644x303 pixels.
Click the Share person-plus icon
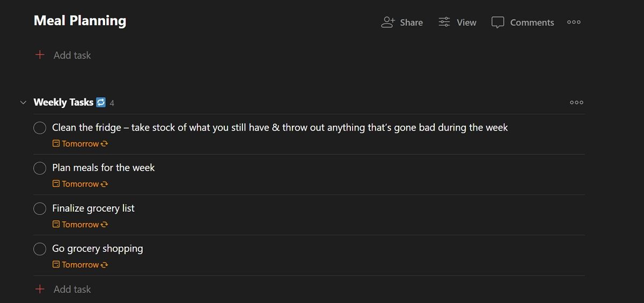(x=387, y=22)
